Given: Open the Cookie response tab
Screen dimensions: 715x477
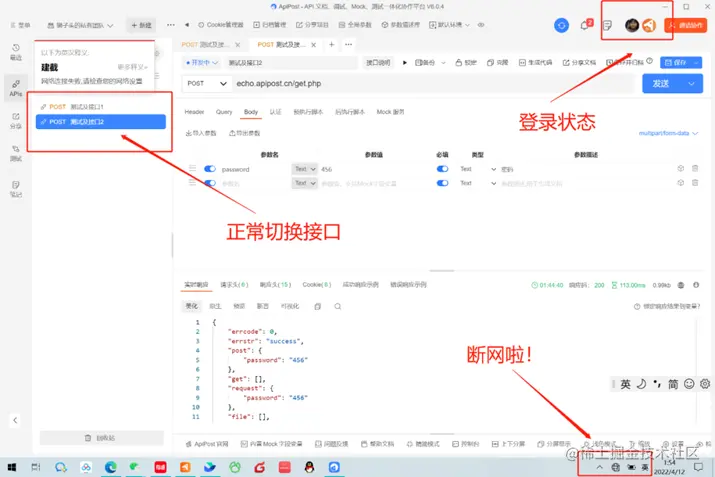Looking at the screenshot, I should point(316,285).
